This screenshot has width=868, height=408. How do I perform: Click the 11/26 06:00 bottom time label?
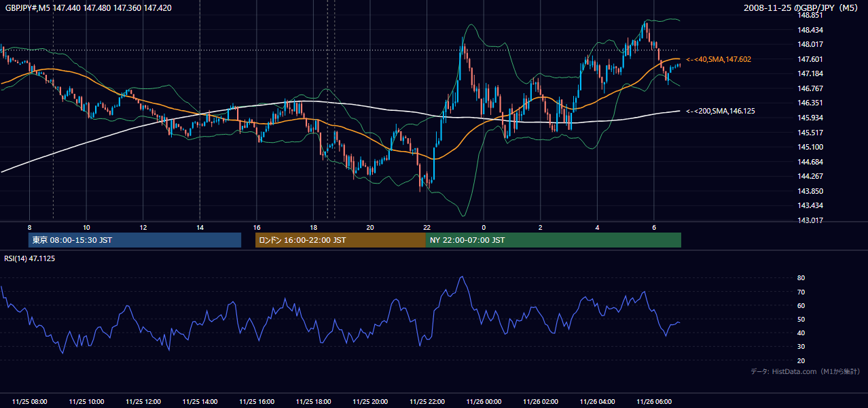tap(653, 402)
